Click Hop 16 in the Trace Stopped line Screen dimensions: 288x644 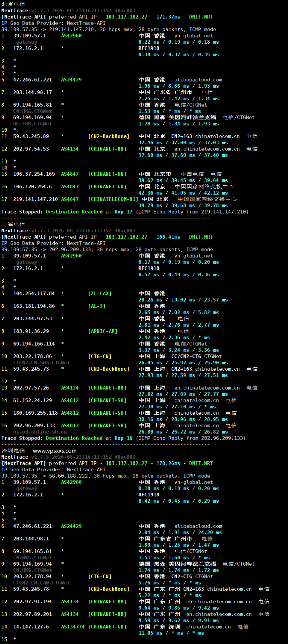tap(124, 438)
